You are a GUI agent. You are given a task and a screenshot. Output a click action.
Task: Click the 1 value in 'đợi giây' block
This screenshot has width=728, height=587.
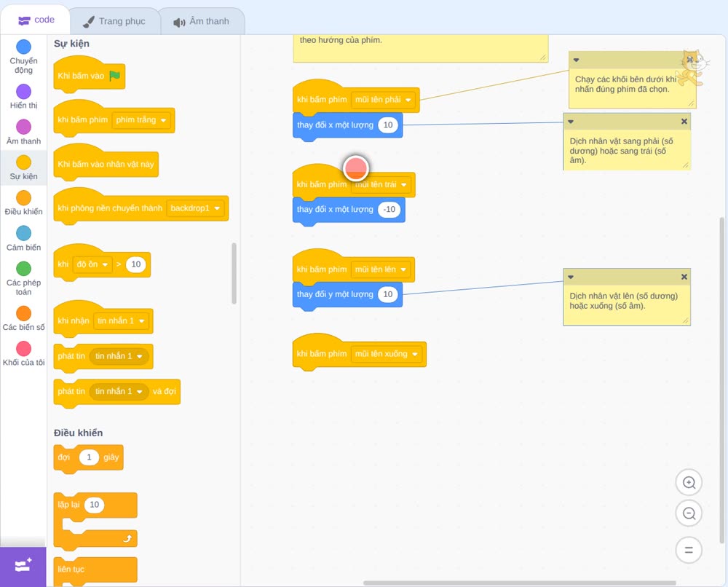(x=89, y=457)
